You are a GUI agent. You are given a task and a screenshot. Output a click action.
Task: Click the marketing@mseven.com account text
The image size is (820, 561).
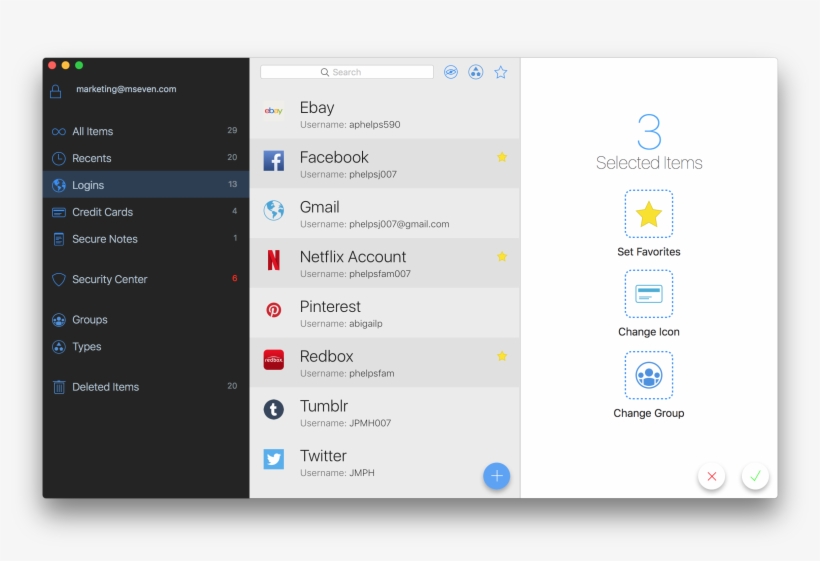[126, 89]
